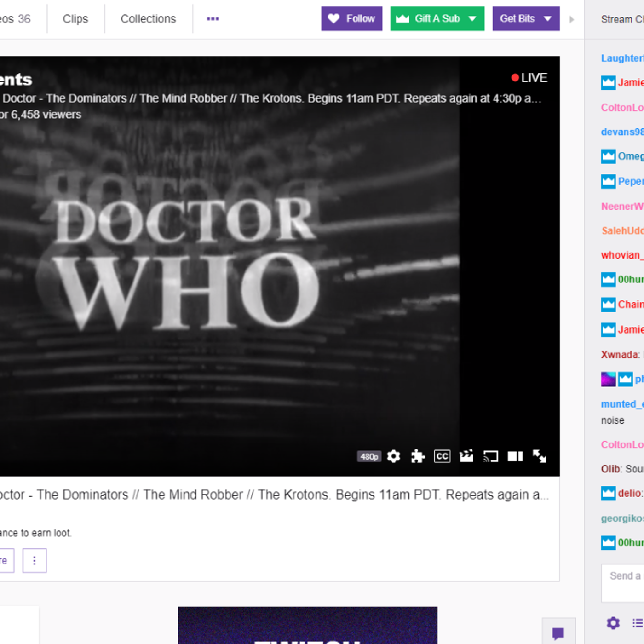Open the vertical three-dot options menu
The image size is (644, 644).
tap(34, 560)
